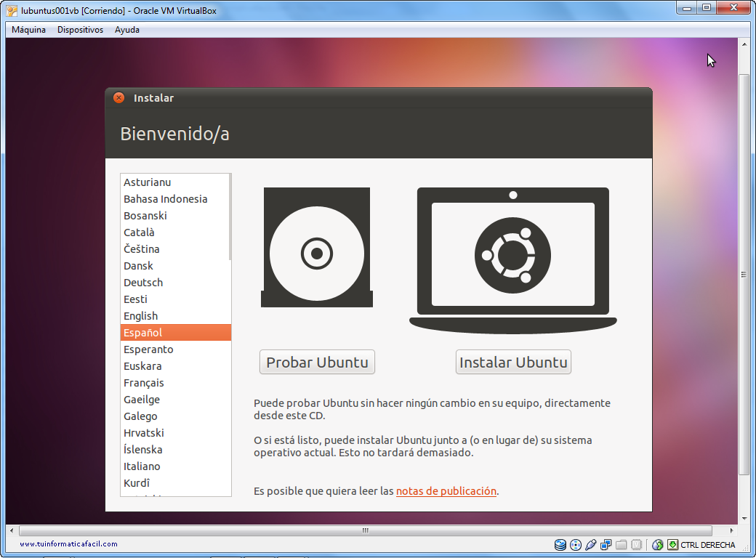Open the Máquina menu
This screenshot has width=756, height=558.
point(28,29)
